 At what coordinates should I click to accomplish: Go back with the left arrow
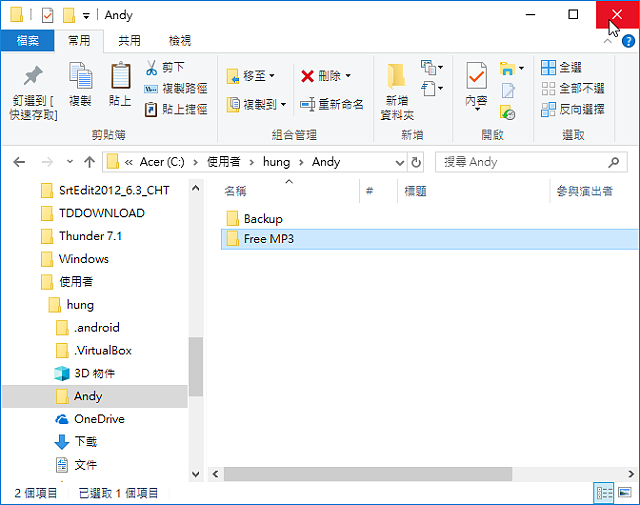tap(19, 162)
